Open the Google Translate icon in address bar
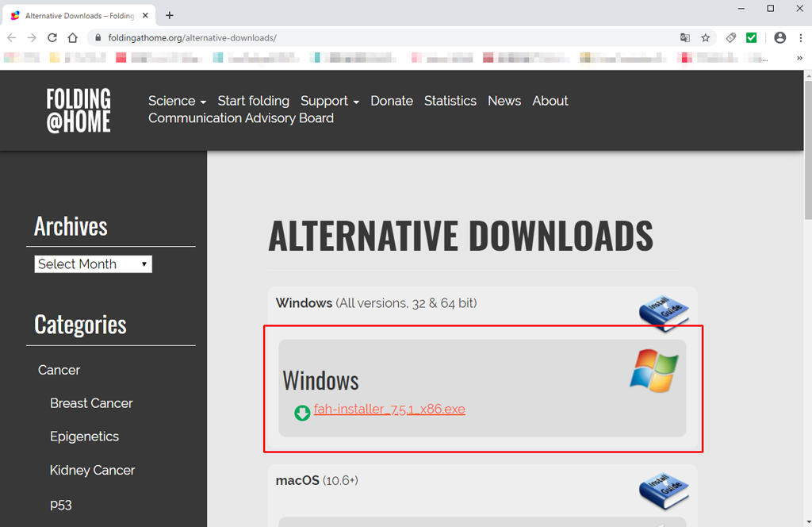This screenshot has width=812, height=527. [685, 37]
